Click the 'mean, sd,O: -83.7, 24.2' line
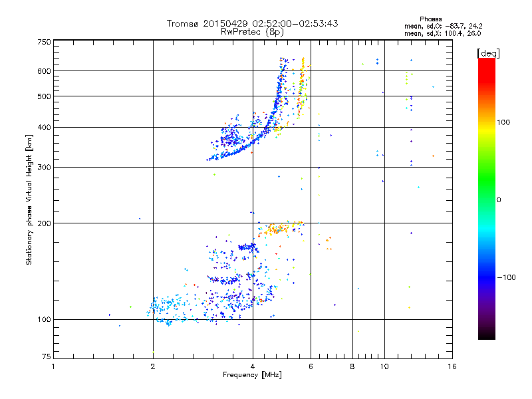 443,26
